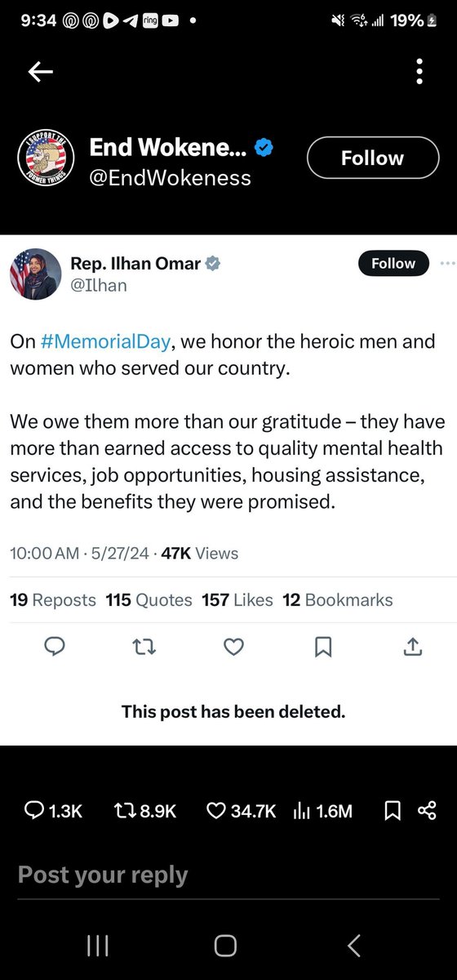Follow the End Wokeness account
Viewport: 457px width, 980px height.
pyautogui.click(x=372, y=158)
